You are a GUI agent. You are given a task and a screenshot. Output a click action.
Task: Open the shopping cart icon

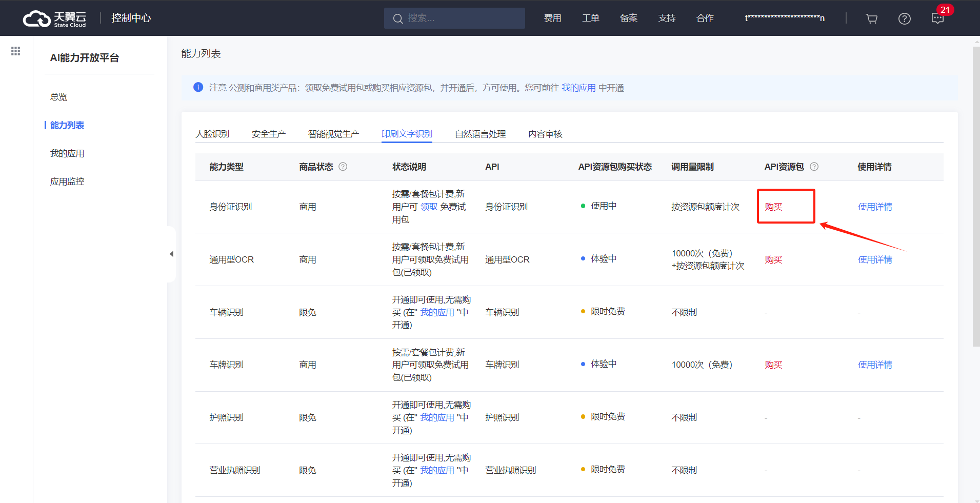click(x=871, y=18)
